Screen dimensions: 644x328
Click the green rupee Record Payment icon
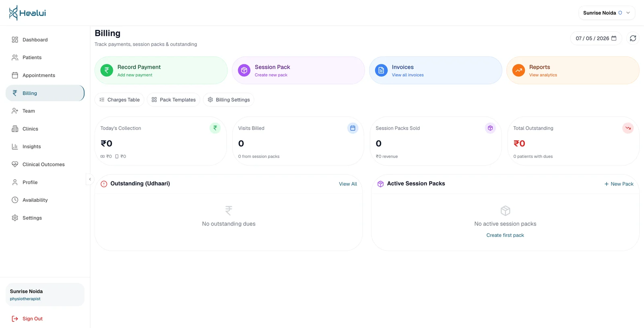click(107, 70)
